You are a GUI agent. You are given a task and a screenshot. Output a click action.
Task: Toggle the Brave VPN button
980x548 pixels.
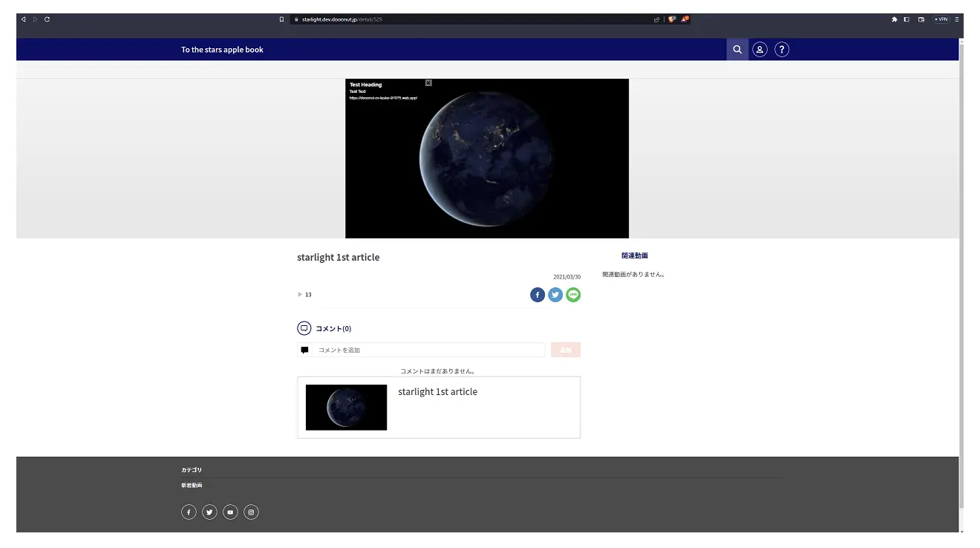[941, 19]
